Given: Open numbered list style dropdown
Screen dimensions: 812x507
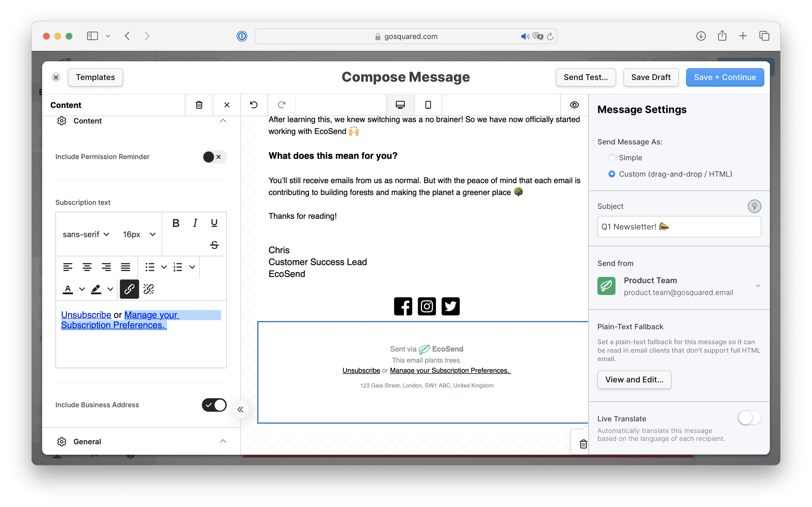Looking at the screenshot, I should (192, 267).
